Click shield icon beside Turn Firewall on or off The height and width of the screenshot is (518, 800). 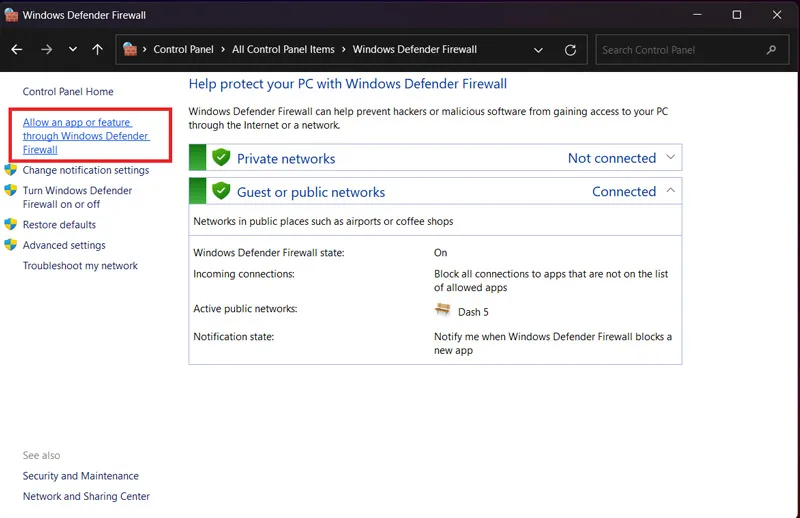point(11,190)
